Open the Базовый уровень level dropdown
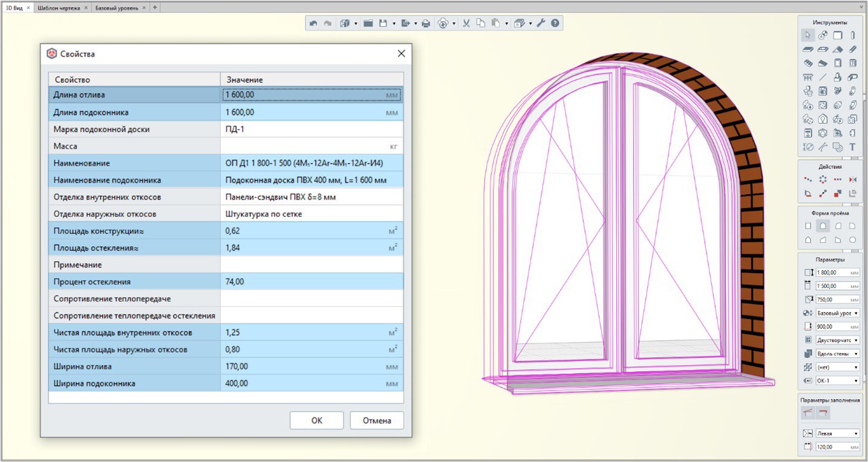Viewport: 868px width, 462px height. tap(838, 313)
